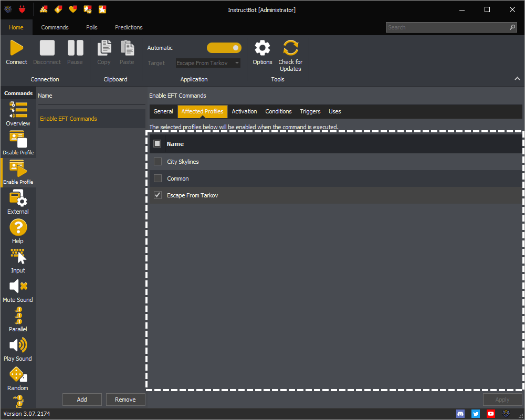This screenshot has height=420, width=525.
Task: Click Check for Updates refresh icon
Action: (x=290, y=48)
